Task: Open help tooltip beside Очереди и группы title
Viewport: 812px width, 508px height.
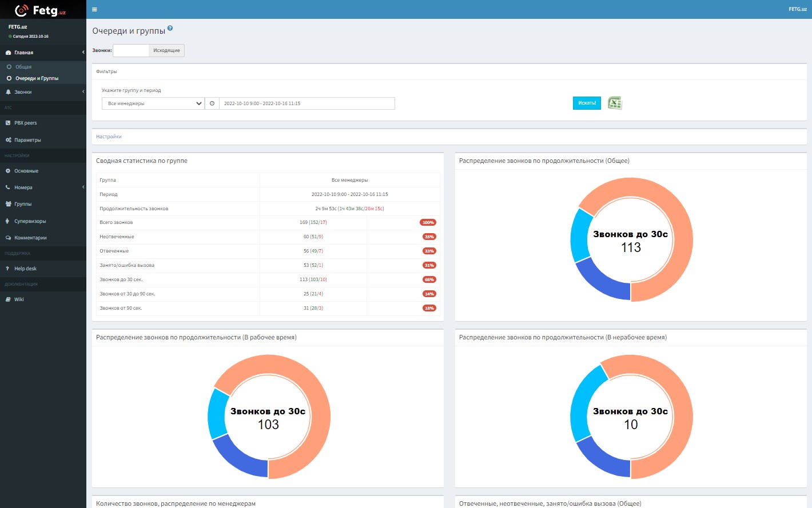Action: tap(170, 28)
